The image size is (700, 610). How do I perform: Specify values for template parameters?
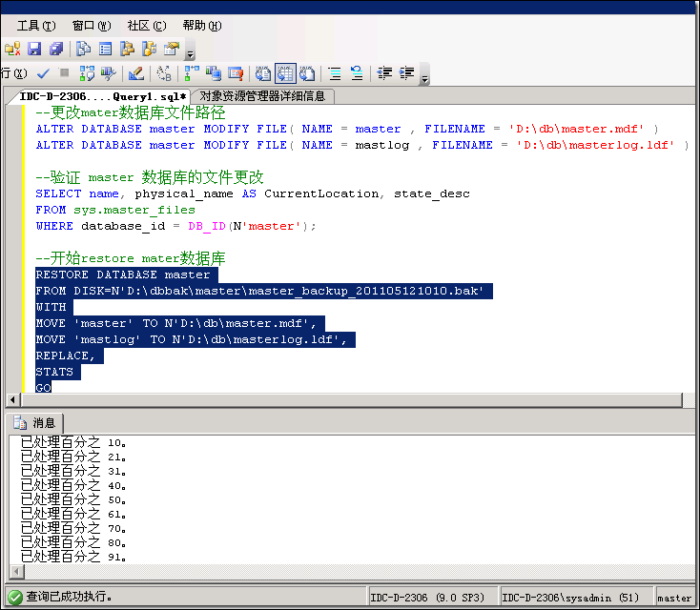[164, 73]
